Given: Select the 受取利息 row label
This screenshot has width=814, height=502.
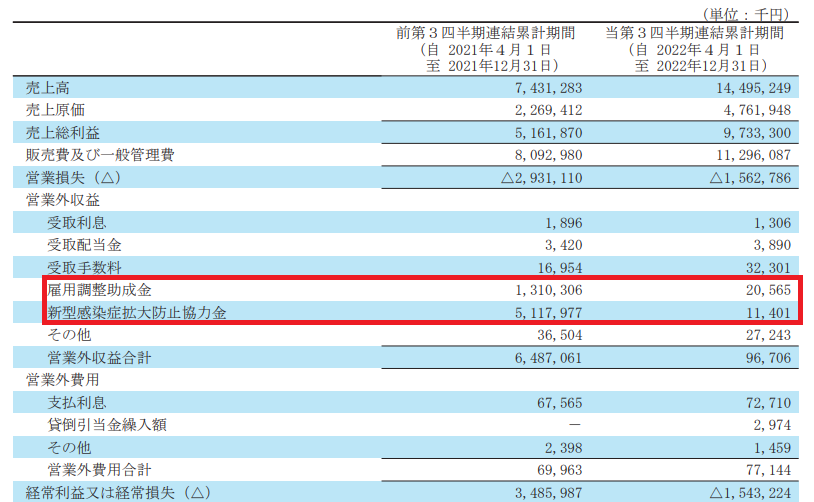Looking at the screenshot, I should (x=76, y=222).
